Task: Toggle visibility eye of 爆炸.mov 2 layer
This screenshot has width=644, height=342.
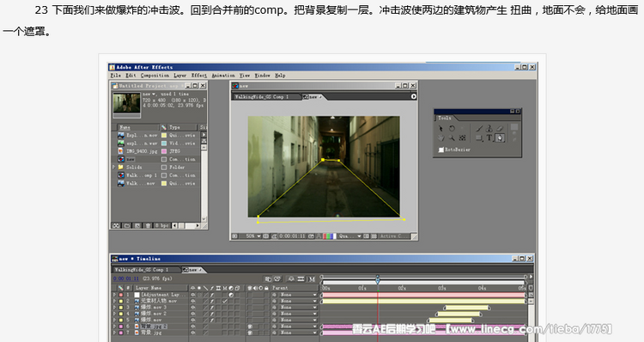Action: (193, 314)
